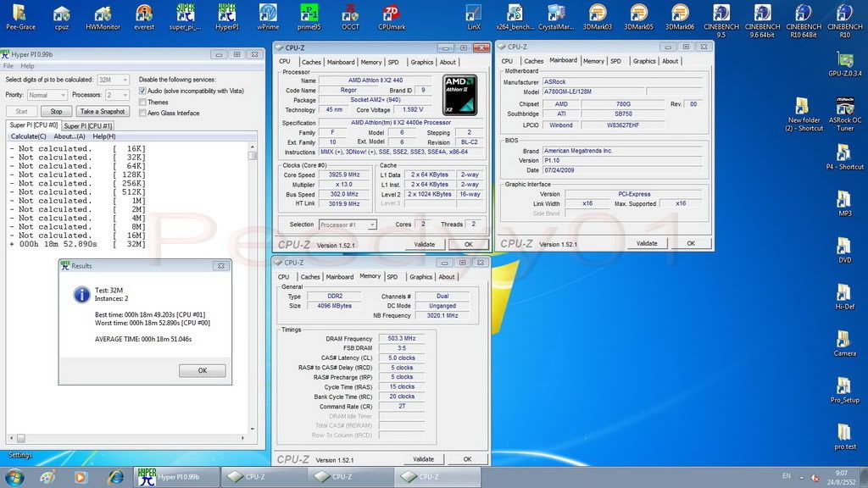Open Help menu in Hyper PI
868x488 pixels.
27,66
